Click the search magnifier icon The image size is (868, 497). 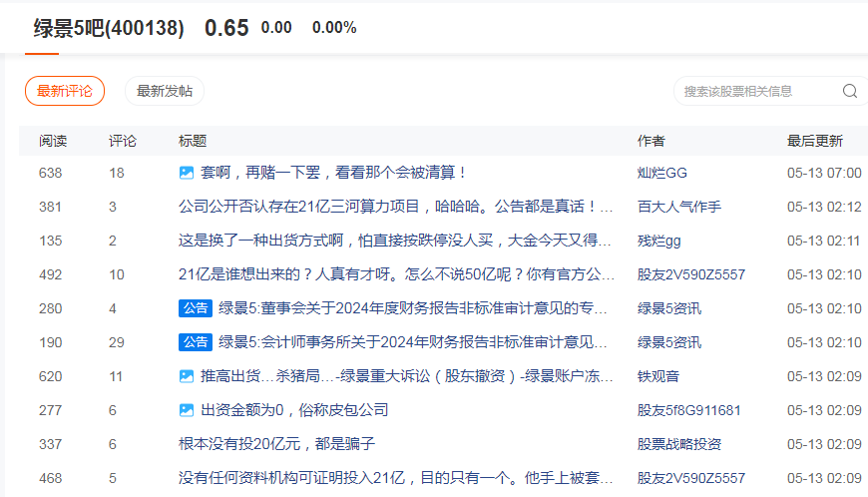850,91
